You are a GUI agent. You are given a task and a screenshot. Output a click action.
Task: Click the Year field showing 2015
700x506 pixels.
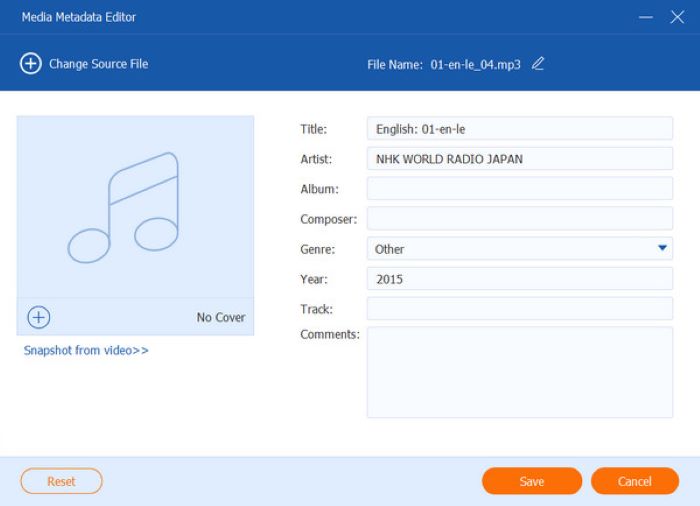[520, 279]
